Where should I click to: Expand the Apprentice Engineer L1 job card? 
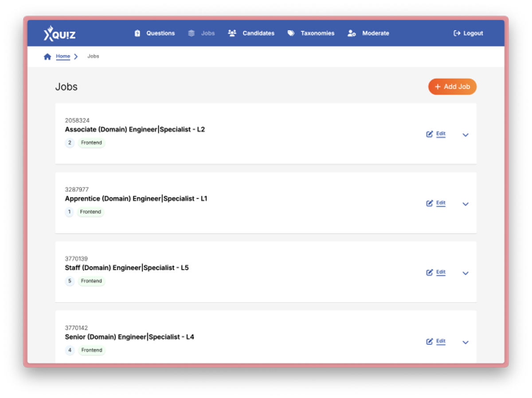coord(465,204)
